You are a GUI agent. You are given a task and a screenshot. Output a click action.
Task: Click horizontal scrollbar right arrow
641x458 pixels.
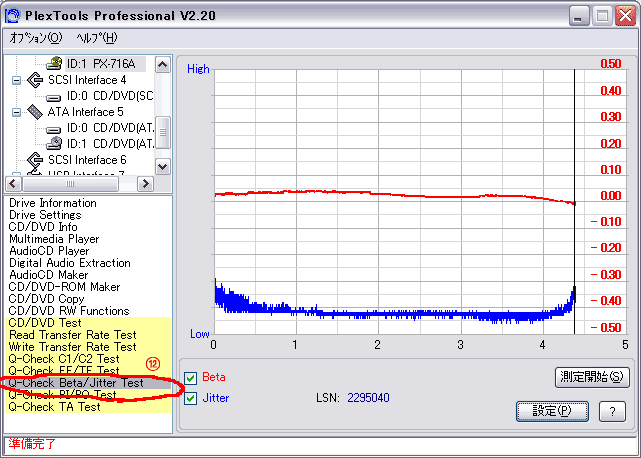(x=145, y=184)
